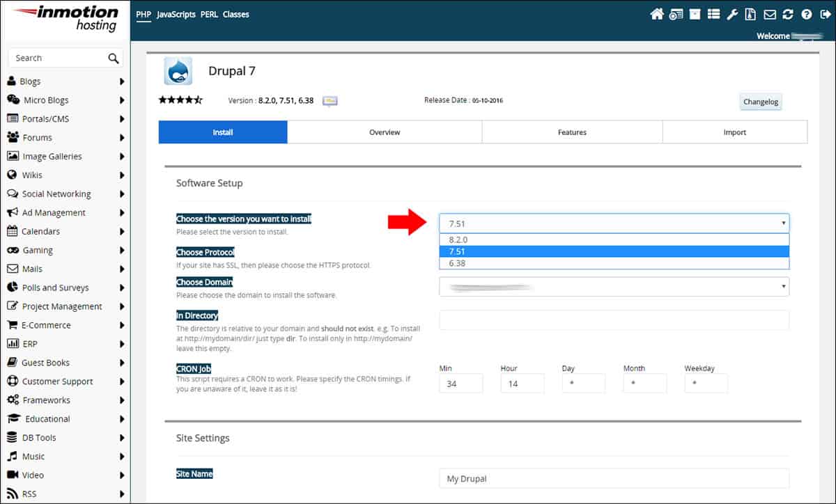Viewport: 836px width, 504px height.
Task: Go to the Softaculous home icon
Action: 656,14
